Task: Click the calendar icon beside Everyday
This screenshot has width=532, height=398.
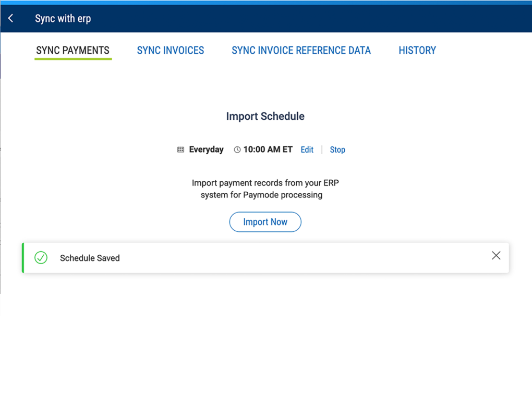Action: coord(180,150)
